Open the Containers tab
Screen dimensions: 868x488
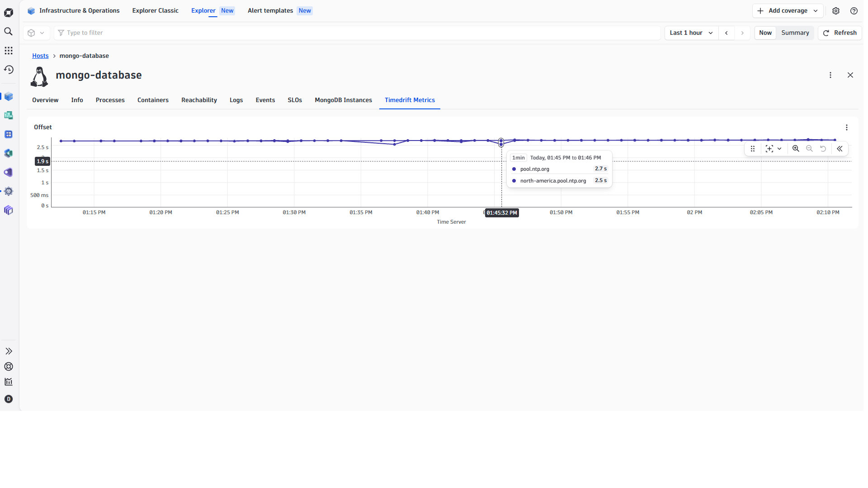pyautogui.click(x=153, y=100)
